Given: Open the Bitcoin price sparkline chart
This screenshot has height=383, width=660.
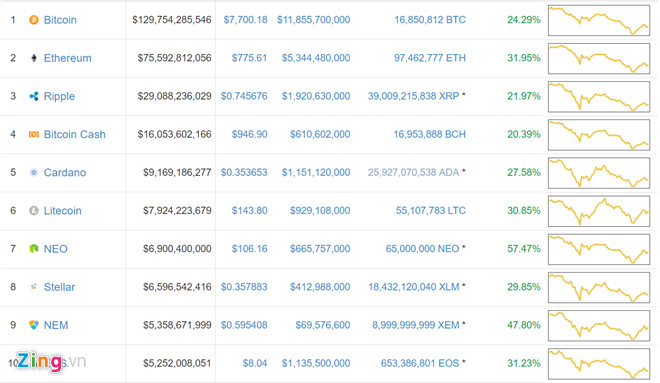Looking at the screenshot, I should click(x=599, y=20).
